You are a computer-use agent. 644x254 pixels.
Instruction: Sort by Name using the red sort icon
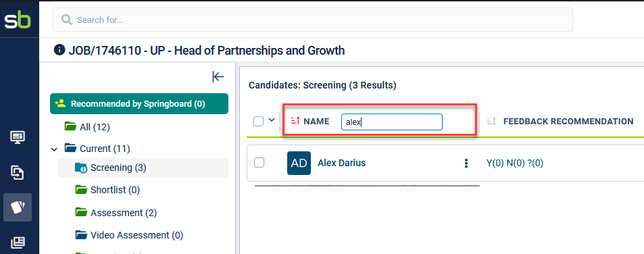pos(295,121)
